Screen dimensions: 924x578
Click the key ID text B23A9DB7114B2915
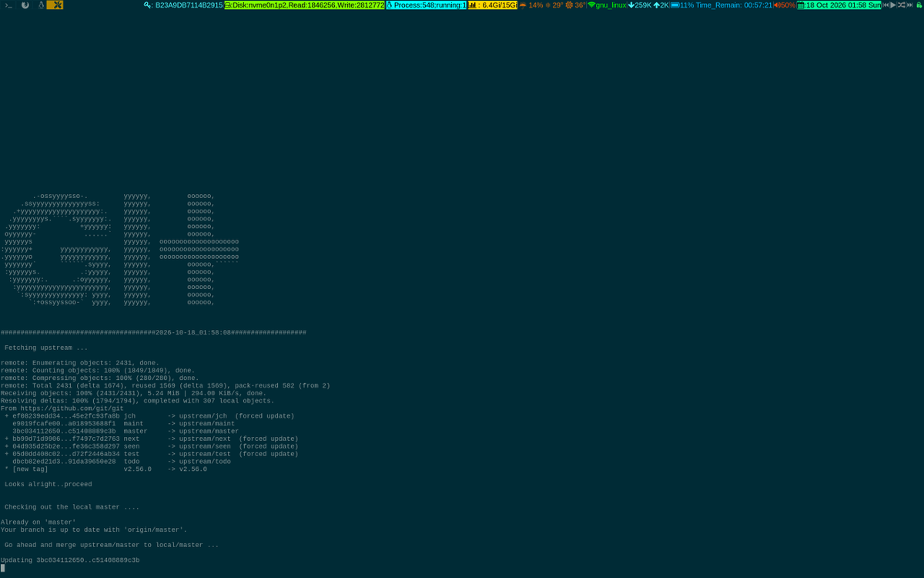[189, 5]
